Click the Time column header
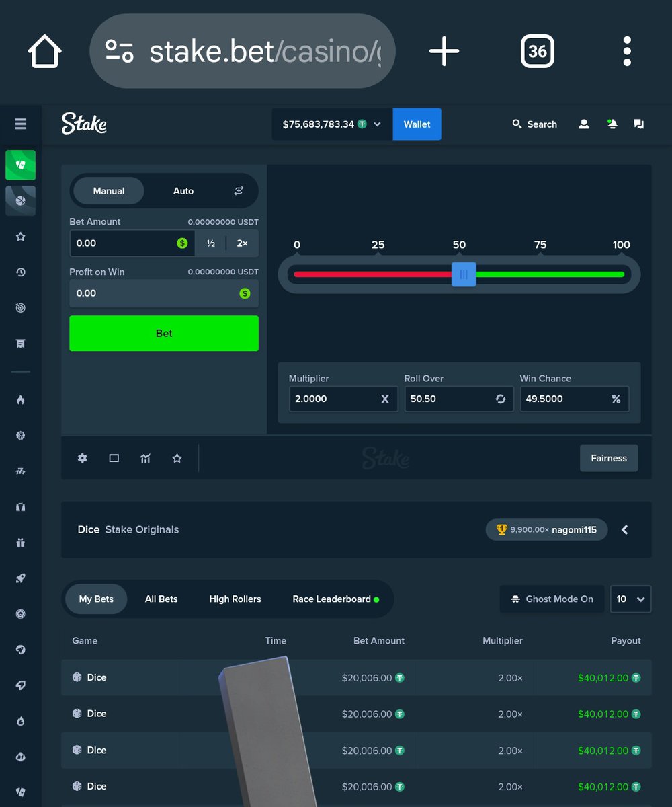This screenshot has width=672, height=807. [x=276, y=640]
